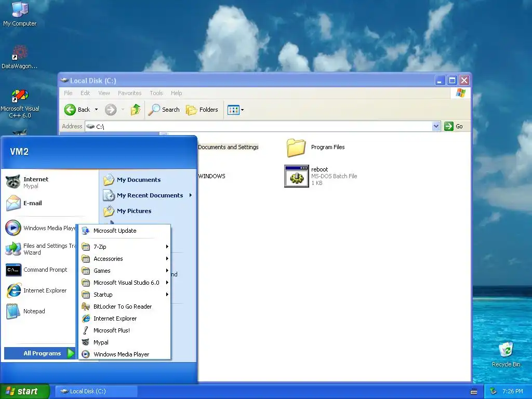Open Command Prompt from Start menu
This screenshot has height=399, width=532.
(x=40, y=270)
